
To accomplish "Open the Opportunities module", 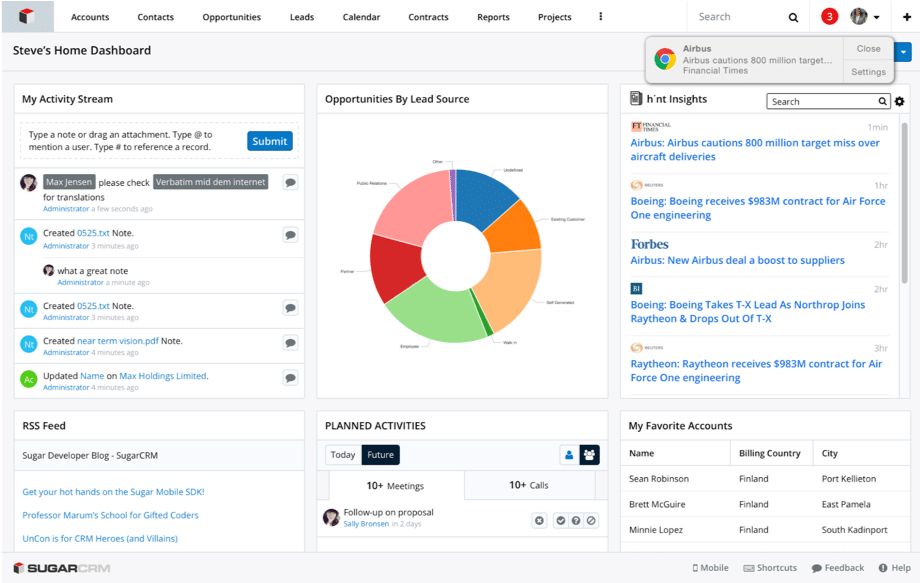I will click(x=232, y=17).
